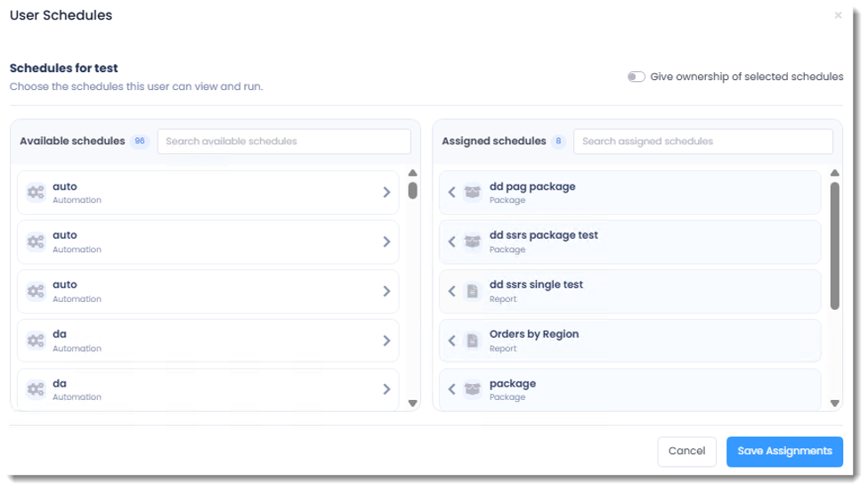Screen dimensions: 868x490
Task: Unassign dd pag package using left chevron
Action: click(451, 192)
